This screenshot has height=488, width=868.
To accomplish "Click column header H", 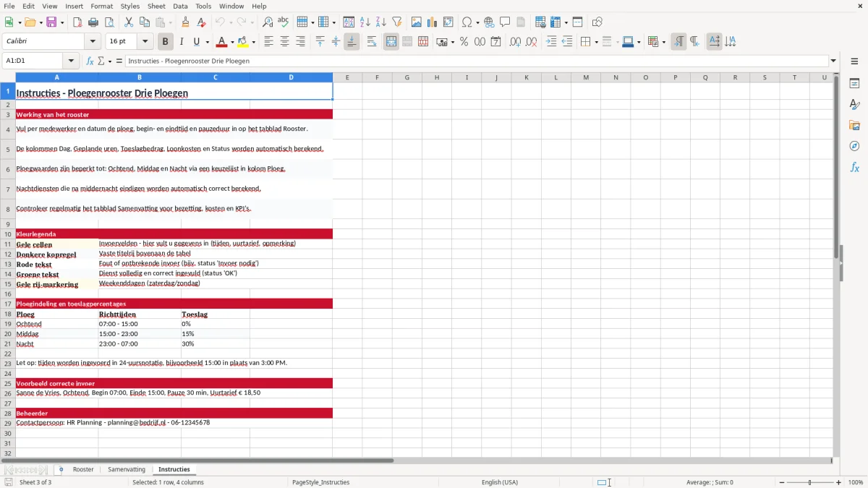I will pos(437,77).
